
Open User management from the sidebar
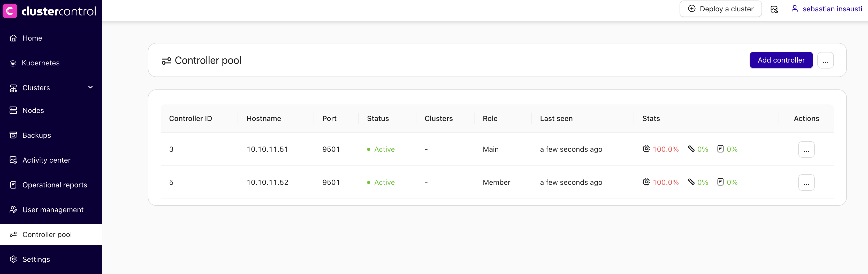click(x=13, y=209)
